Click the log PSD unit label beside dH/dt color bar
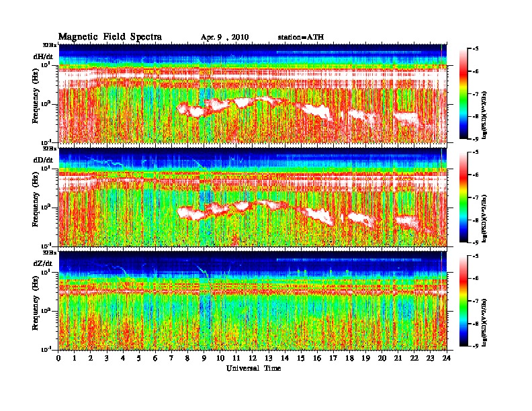The height and width of the screenshot is (411, 532). tap(485, 115)
